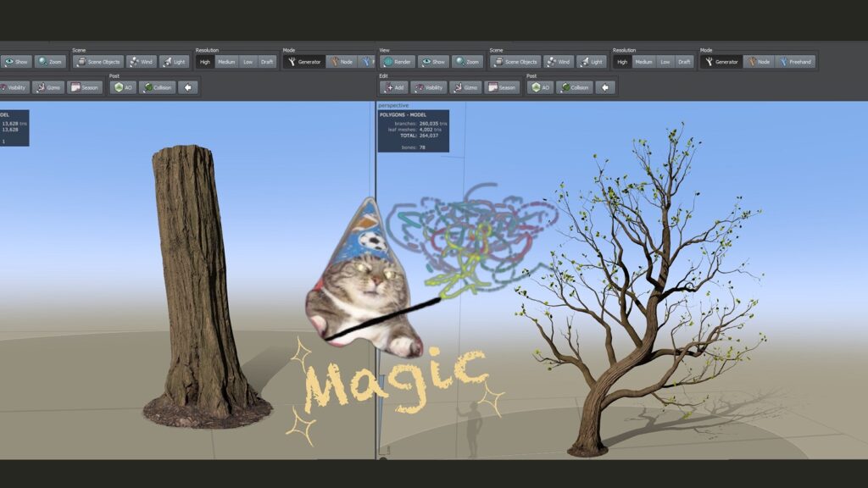Select High resolution in right window
868x488 pixels.
[x=622, y=62]
